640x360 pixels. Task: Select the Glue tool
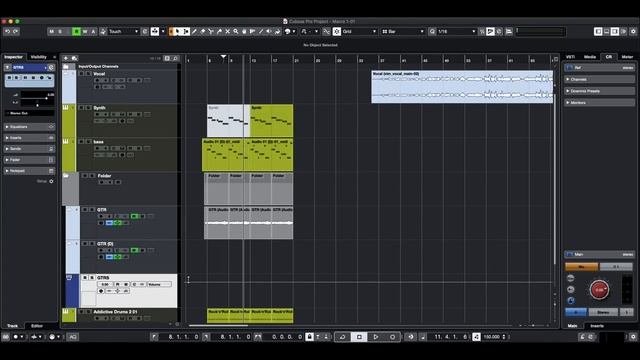pyautogui.click(x=219, y=31)
